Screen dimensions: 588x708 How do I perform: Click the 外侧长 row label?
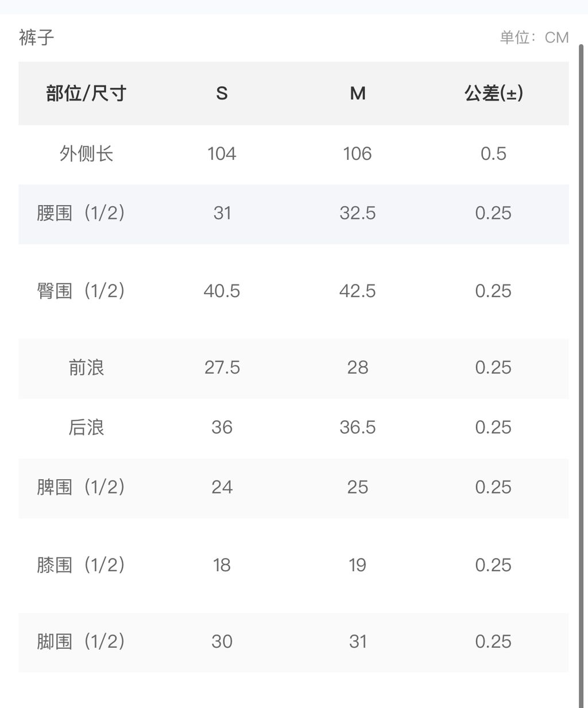click(86, 153)
